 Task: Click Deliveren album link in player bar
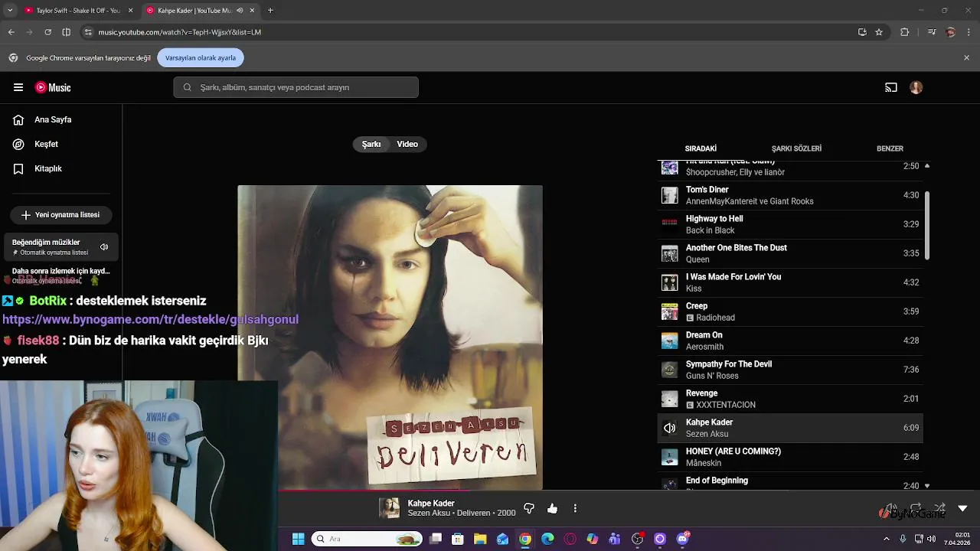pos(475,513)
